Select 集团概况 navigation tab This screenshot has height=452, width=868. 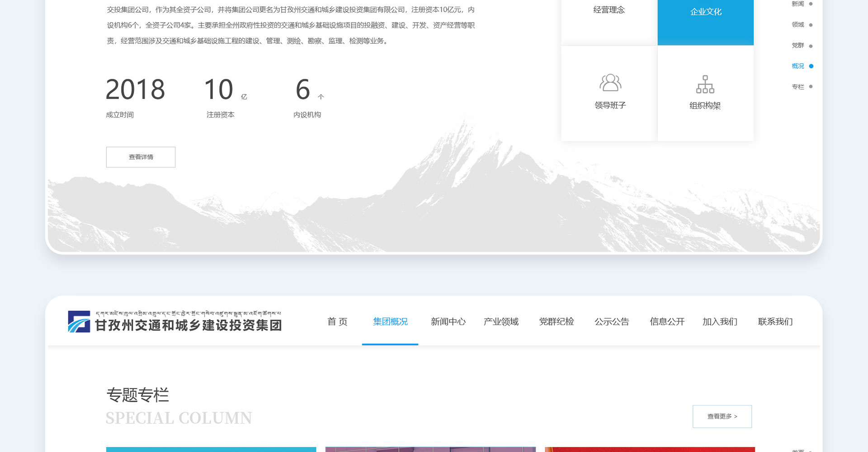point(390,322)
